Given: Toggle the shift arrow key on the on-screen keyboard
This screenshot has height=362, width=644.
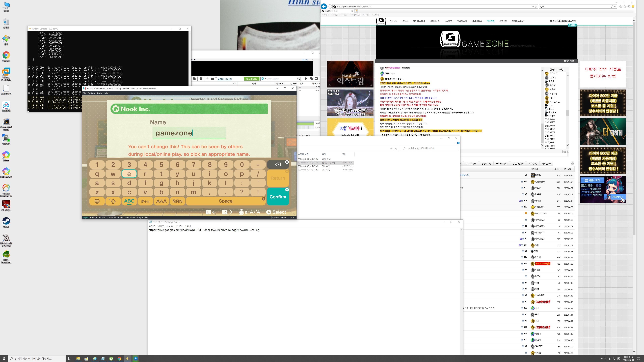Looking at the screenshot, I should click(x=113, y=201).
